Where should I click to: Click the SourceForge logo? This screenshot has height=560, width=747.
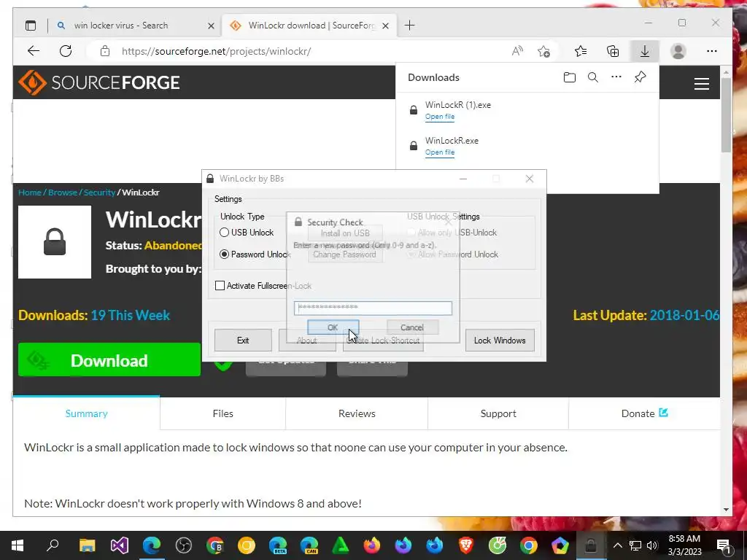(99, 82)
